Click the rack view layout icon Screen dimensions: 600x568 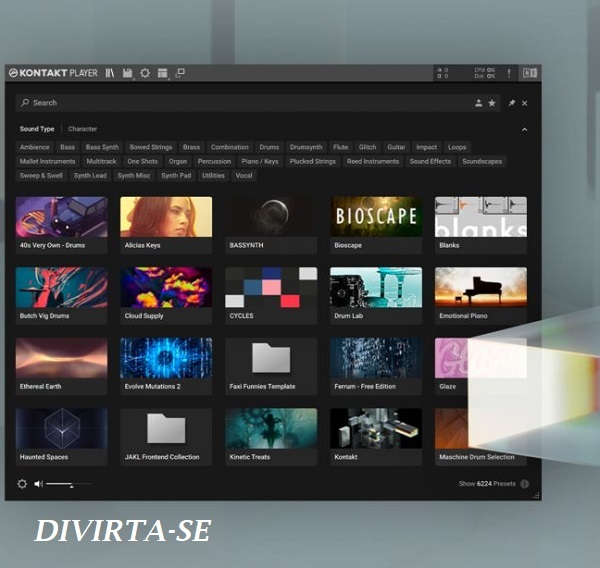[163, 73]
